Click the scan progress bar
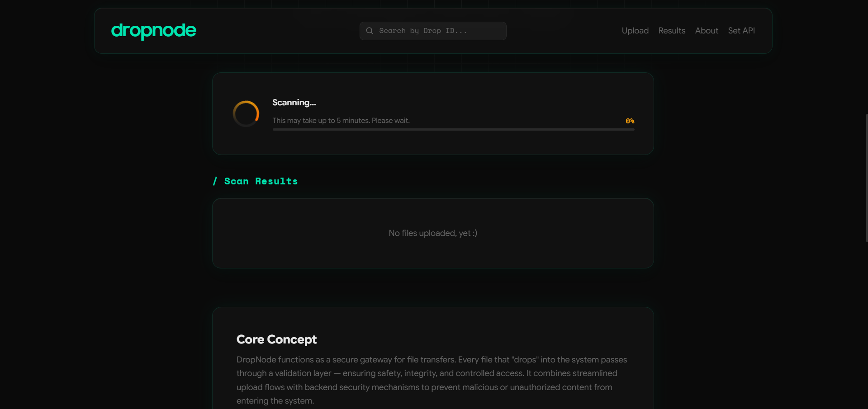Screen dimensions: 868x409 click(453, 130)
